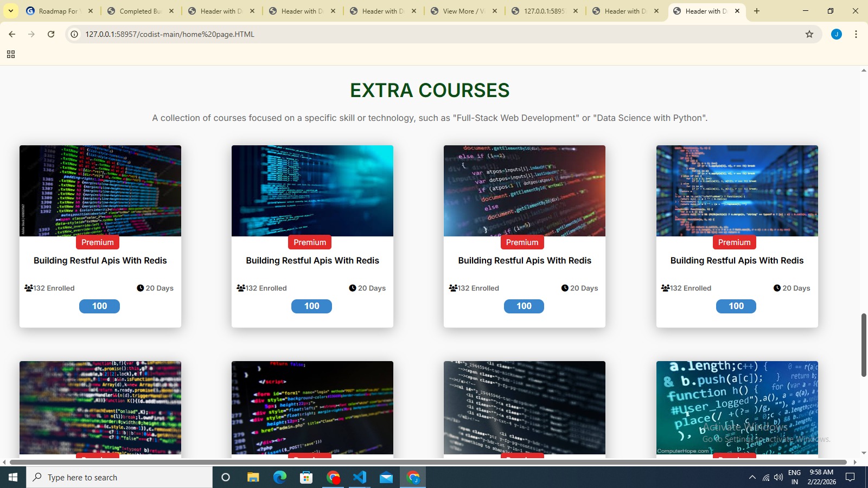Expand the tab search dropdown arrow
The width and height of the screenshot is (868, 488).
point(11,11)
